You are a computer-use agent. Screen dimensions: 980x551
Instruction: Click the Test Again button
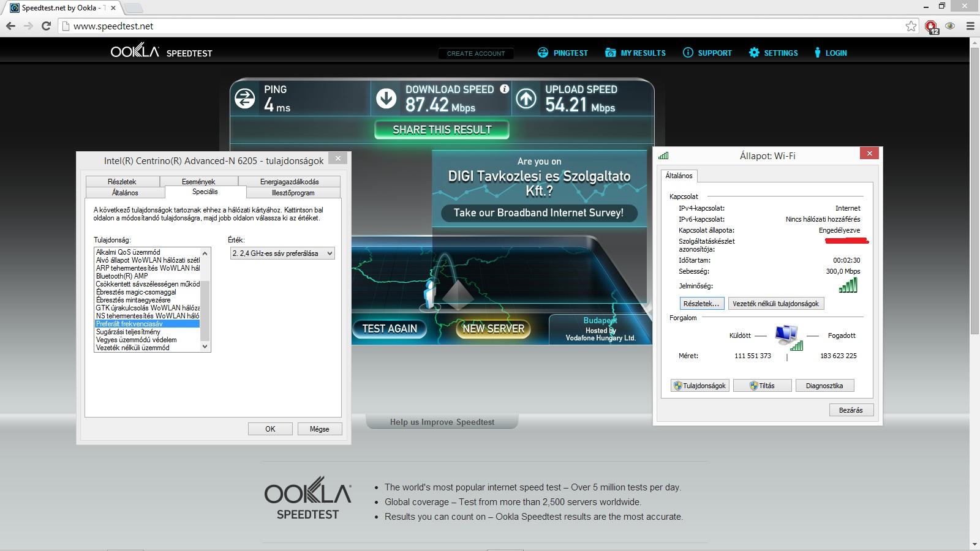pyautogui.click(x=390, y=329)
